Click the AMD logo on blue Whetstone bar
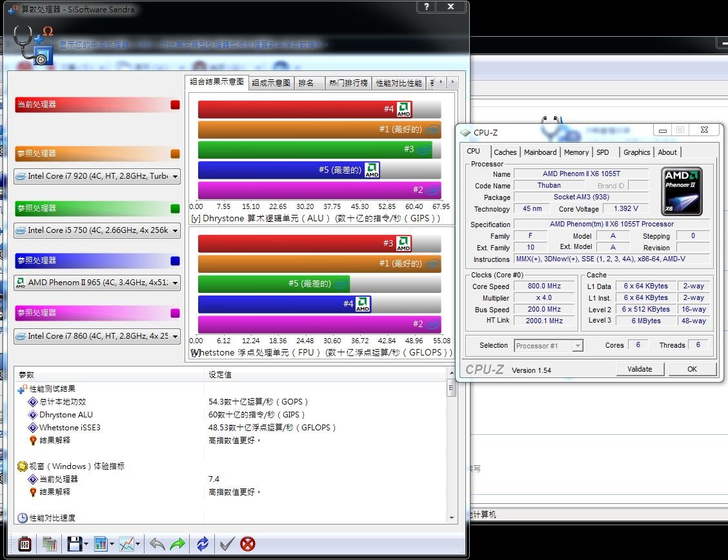 [363, 304]
